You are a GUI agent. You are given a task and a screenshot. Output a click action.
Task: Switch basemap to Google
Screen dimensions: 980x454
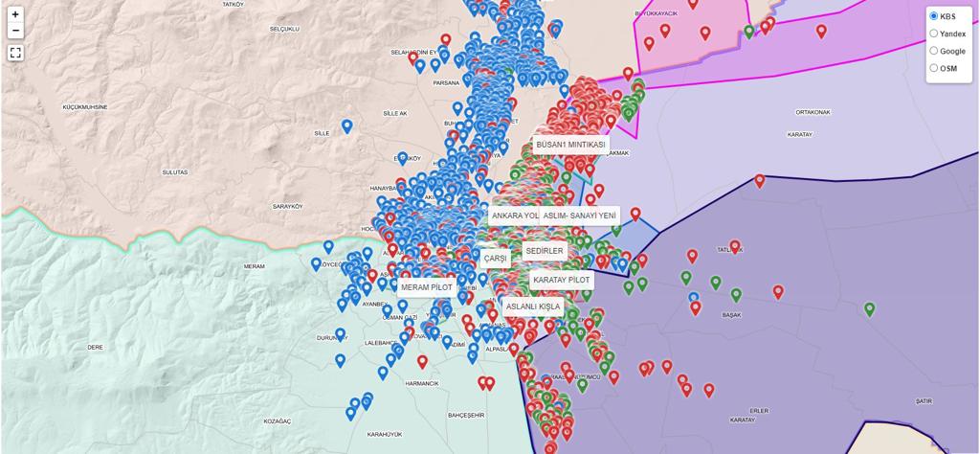tap(934, 51)
